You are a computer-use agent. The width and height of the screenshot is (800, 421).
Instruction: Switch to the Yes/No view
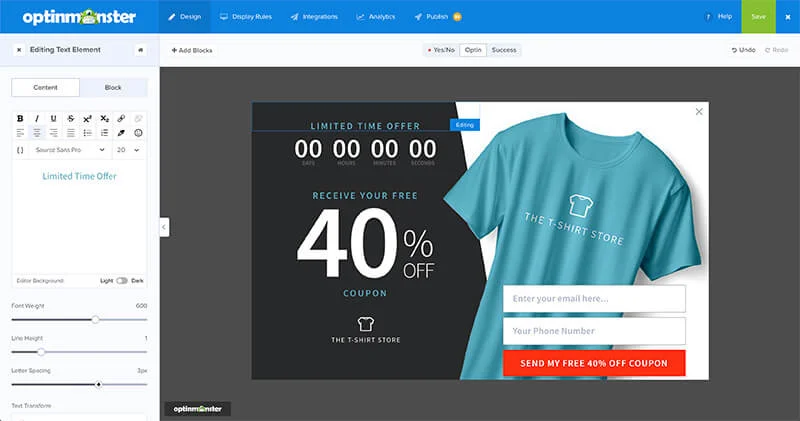[440, 50]
